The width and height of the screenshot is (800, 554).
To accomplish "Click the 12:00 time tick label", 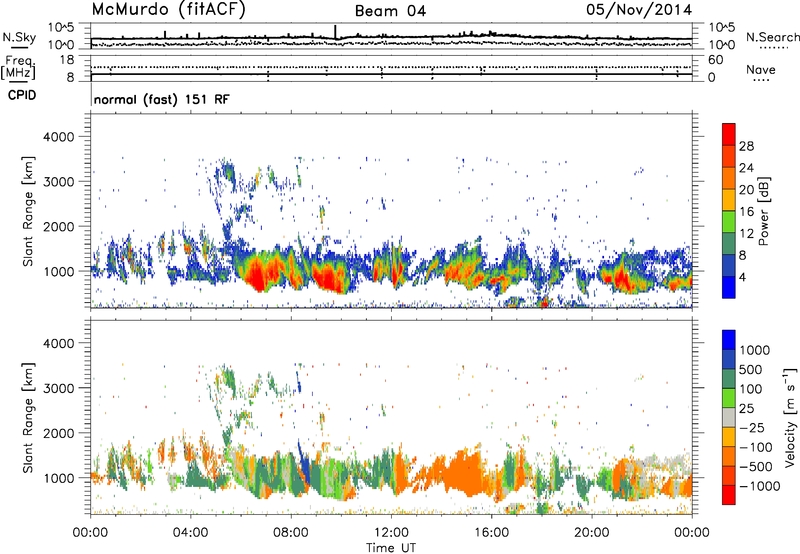I will click(x=391, y=533).
